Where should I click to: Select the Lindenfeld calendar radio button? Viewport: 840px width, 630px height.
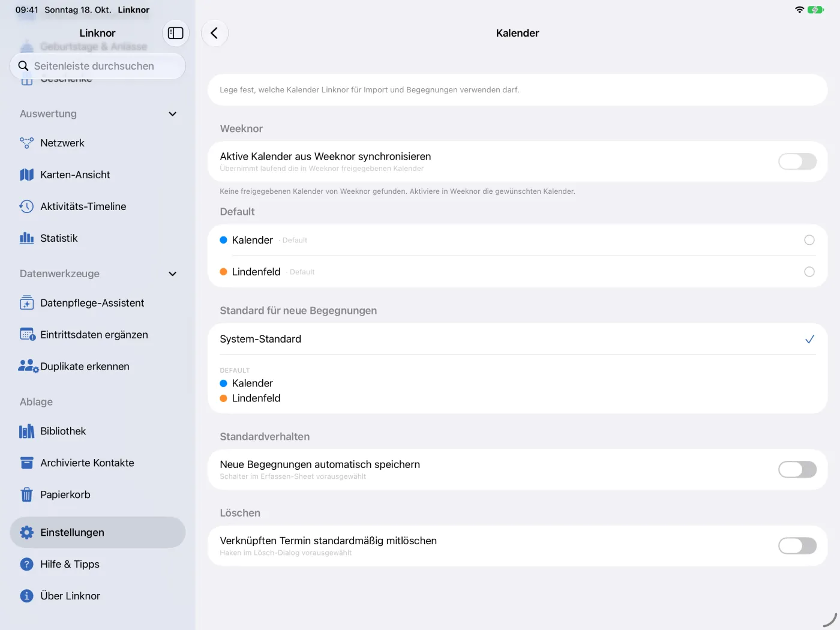tap(809, 272)
